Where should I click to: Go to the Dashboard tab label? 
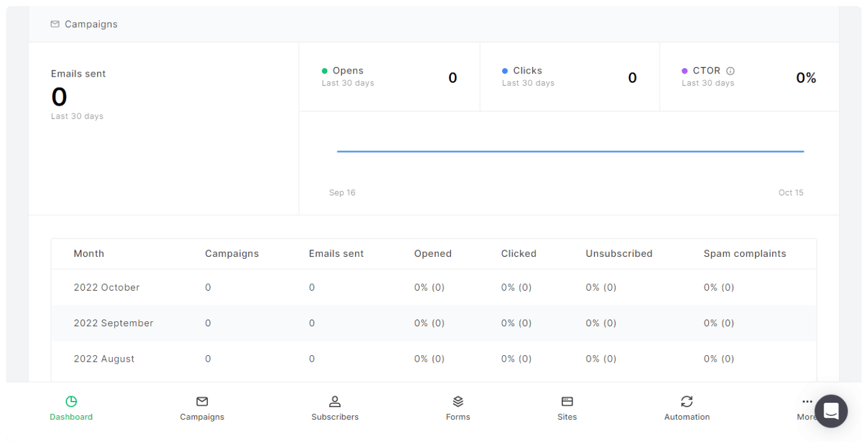[71, 417]
